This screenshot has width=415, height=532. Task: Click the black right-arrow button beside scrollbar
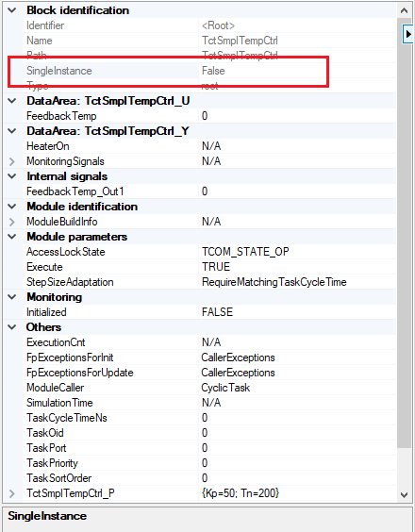click(x=408, y=34)
